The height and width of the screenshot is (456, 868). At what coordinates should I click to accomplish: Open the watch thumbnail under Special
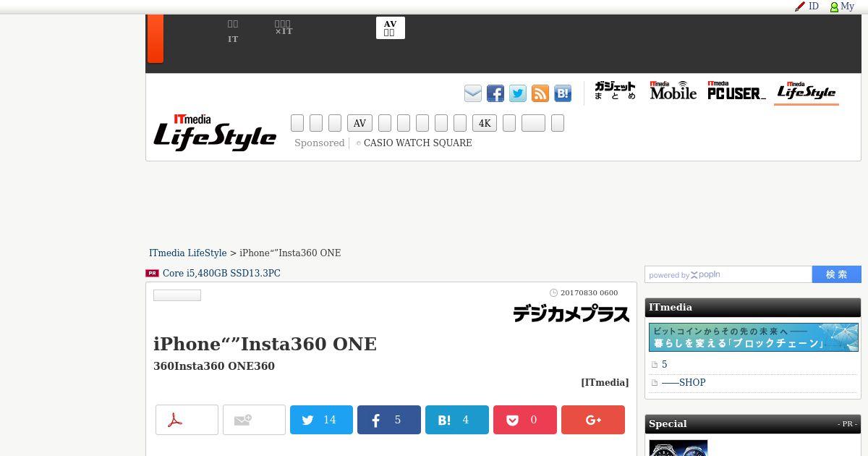(x=678, y=448)
